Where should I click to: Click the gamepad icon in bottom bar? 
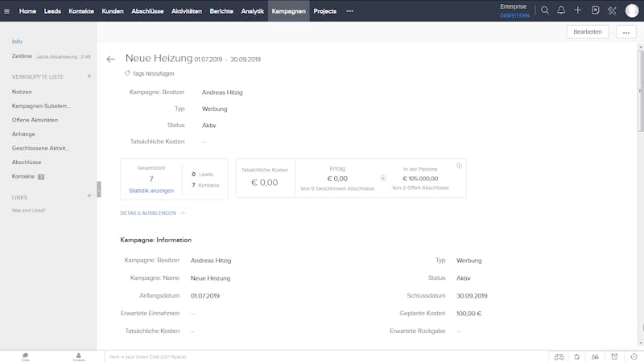pos(559,356)
